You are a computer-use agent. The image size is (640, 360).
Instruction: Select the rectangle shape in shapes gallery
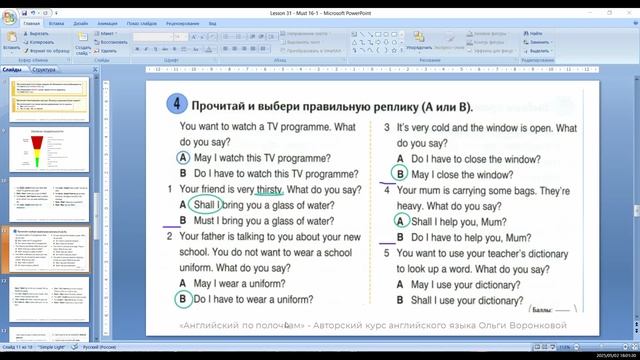(378, 34)
